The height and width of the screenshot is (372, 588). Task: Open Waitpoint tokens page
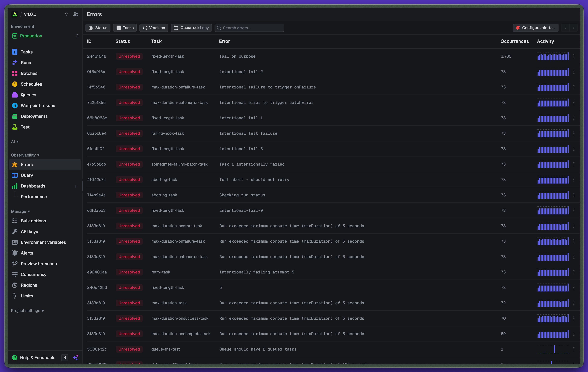45,105
